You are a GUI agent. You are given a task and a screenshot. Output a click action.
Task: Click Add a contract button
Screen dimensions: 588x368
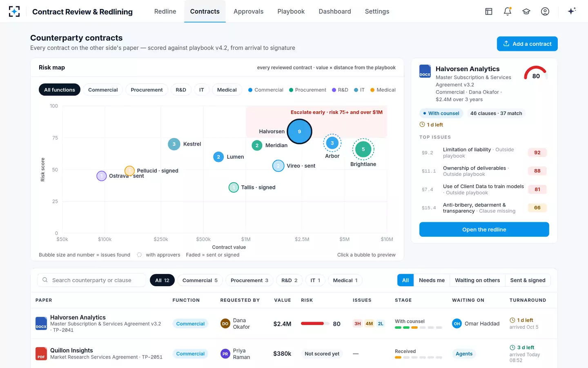(527, 44)
